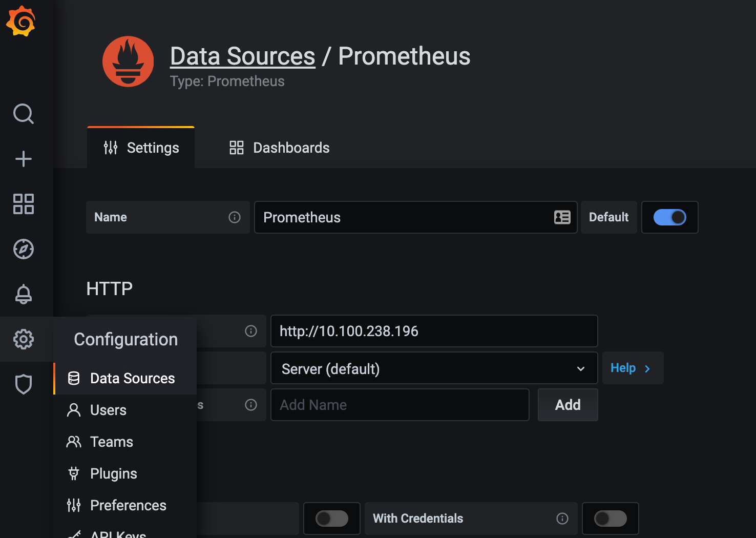
Task: Click the contact card icon in Name field
Action: coord(562,217)
